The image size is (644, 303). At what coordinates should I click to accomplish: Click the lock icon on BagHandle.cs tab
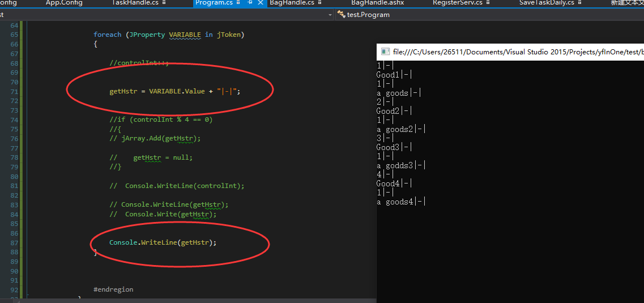coord(319,3)
